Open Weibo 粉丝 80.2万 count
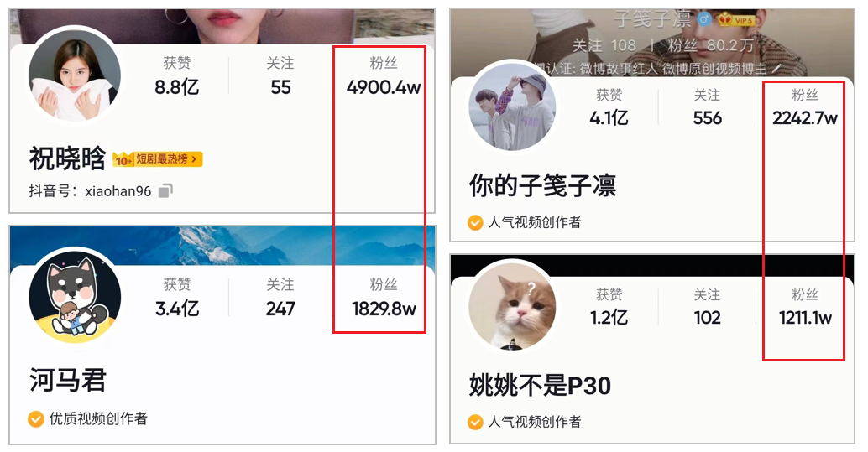Viewport: 868px width, 452px height. tap(710, 45)
